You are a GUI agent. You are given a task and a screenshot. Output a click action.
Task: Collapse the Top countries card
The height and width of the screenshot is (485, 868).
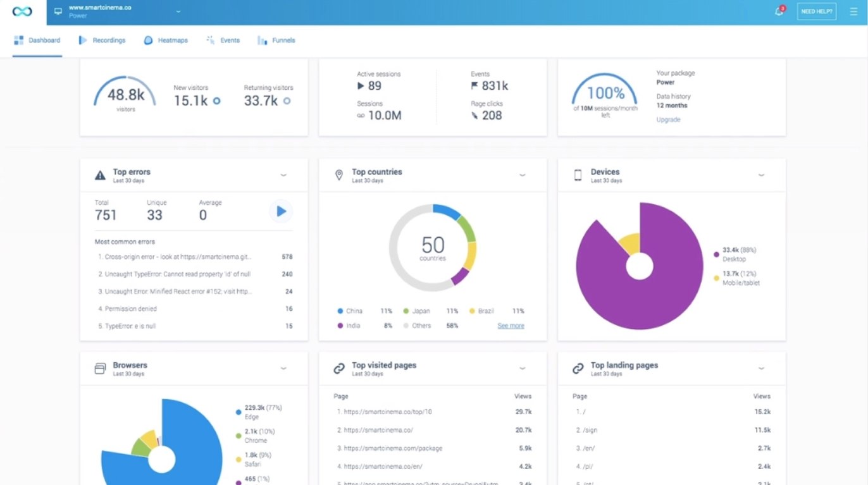click(523, 175)
